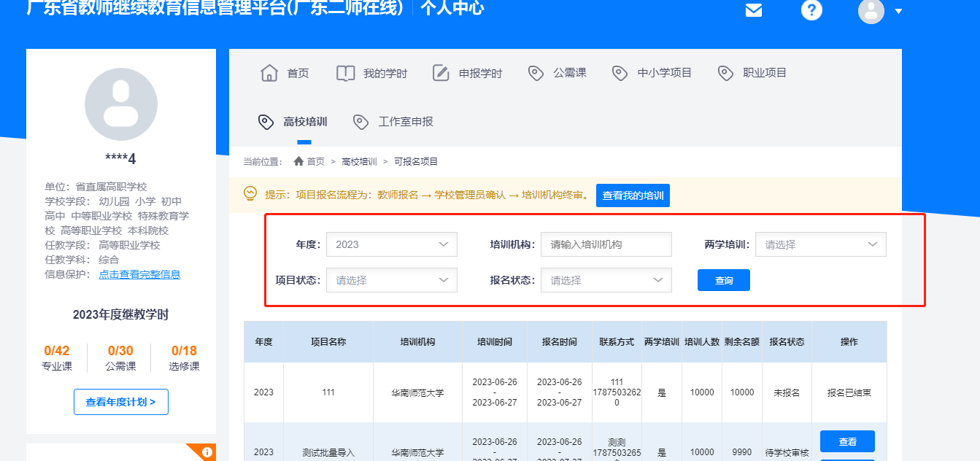Click the book icon beside 我的学时
Image resolution: width=980 pixels, height=461 pixels.
(x=345, y=73)
